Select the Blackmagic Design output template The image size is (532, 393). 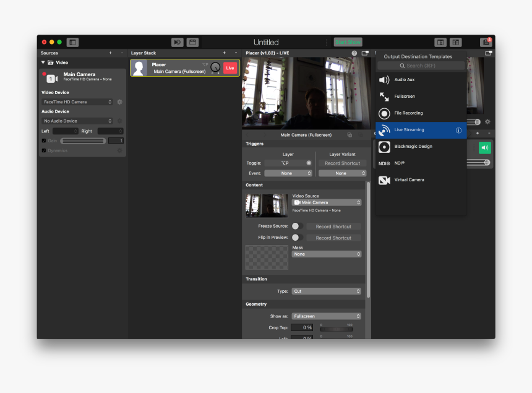pos(421,147)
